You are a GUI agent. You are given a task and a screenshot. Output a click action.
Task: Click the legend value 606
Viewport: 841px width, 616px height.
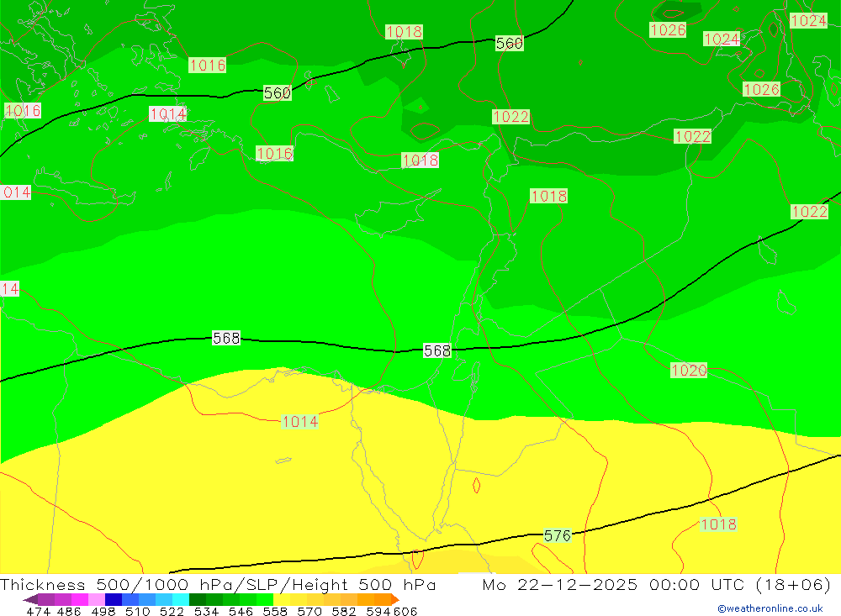(x=405, y=611)
